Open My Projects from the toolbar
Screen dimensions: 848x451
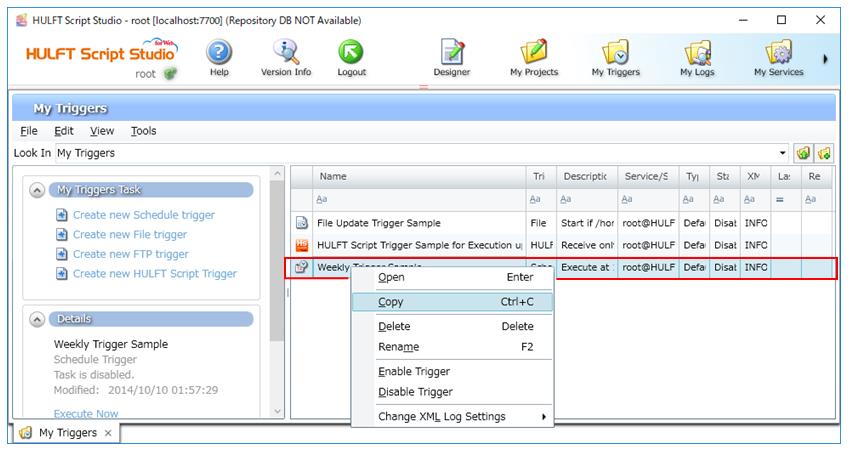point(534,53)
